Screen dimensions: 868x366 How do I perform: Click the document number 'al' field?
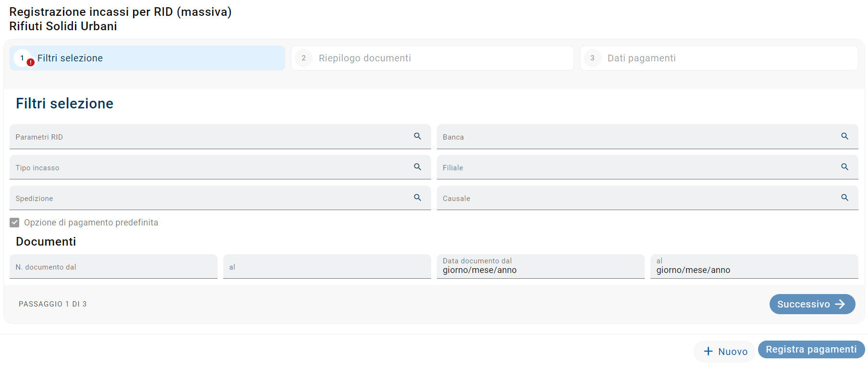tap(326, 267)
